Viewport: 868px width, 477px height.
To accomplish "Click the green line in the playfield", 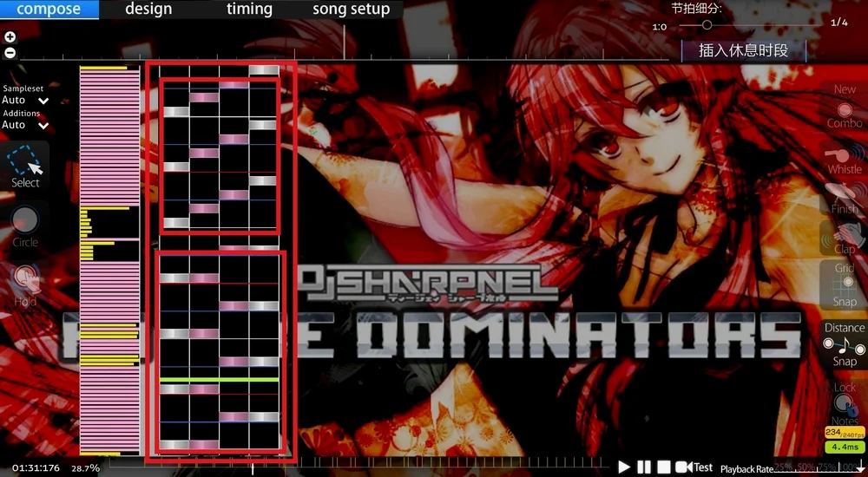I will point(220,380).
